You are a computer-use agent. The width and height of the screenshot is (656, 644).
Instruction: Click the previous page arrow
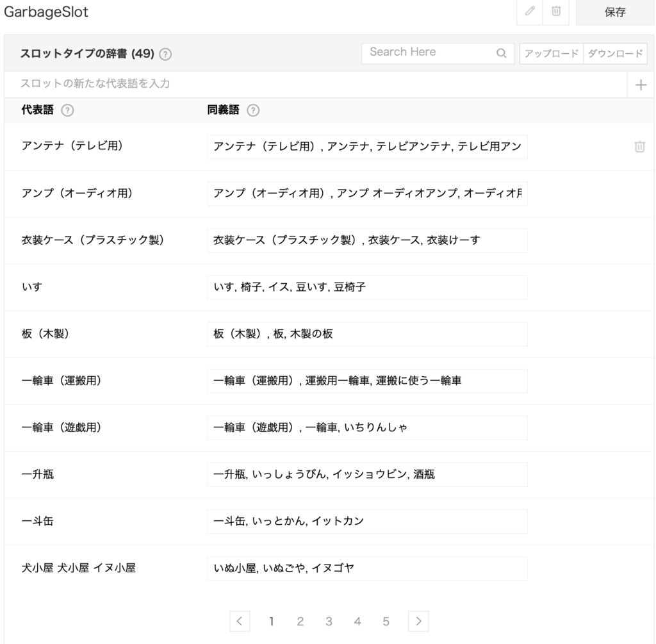pos(240,621)
